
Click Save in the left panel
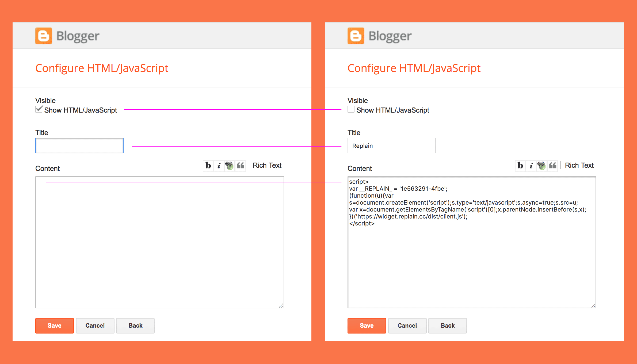55,325
